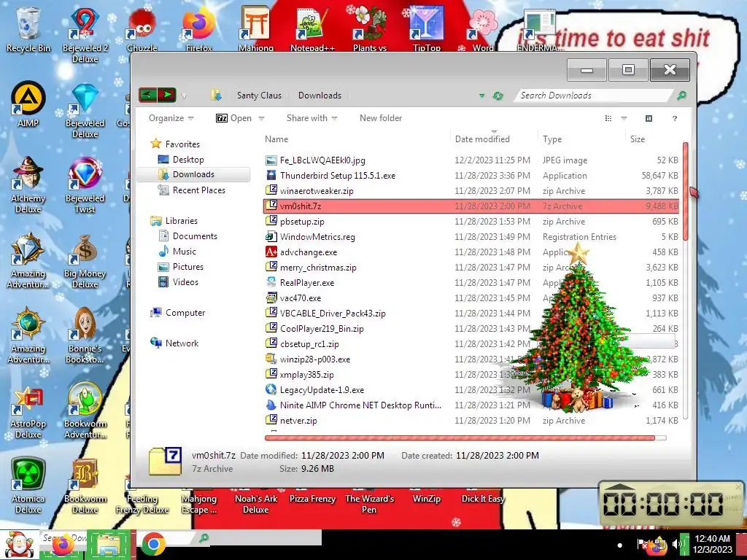Select Bejeweled 2 Deluxe desktop icon
Image resolution: width=747 pixels, height=560 pixels.
point(85,35)
